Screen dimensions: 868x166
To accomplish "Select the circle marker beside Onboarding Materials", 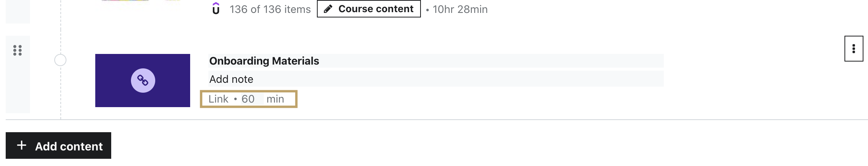I will (x=60, y=60).
